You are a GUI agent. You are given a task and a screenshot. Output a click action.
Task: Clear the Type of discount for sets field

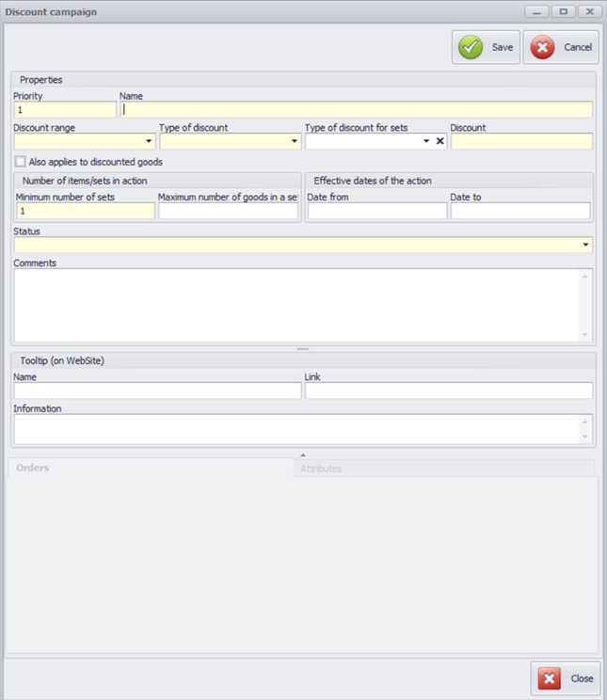point(439,141)
